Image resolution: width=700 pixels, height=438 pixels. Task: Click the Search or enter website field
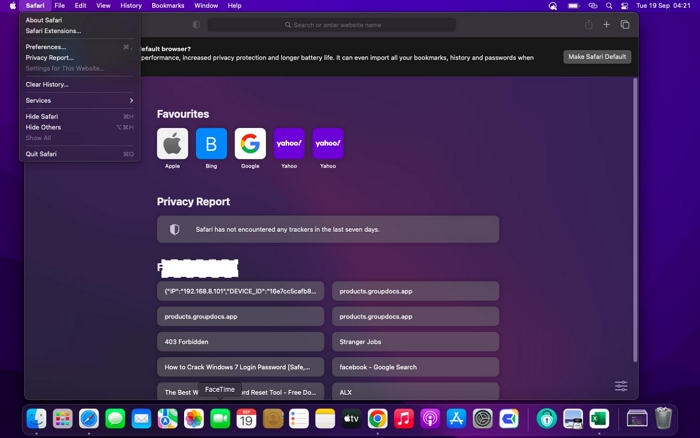tap(332, 25)
